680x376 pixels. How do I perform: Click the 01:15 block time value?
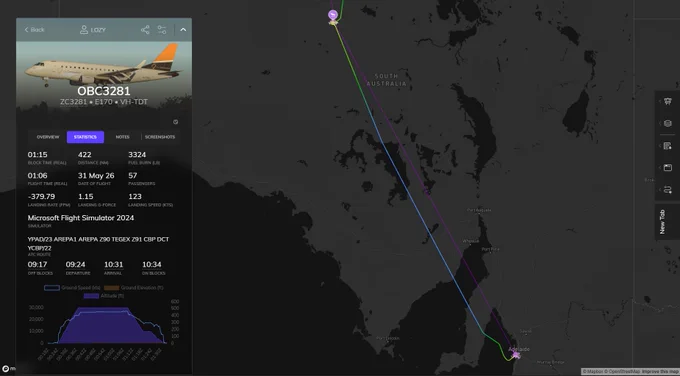(x=37, y=155)
